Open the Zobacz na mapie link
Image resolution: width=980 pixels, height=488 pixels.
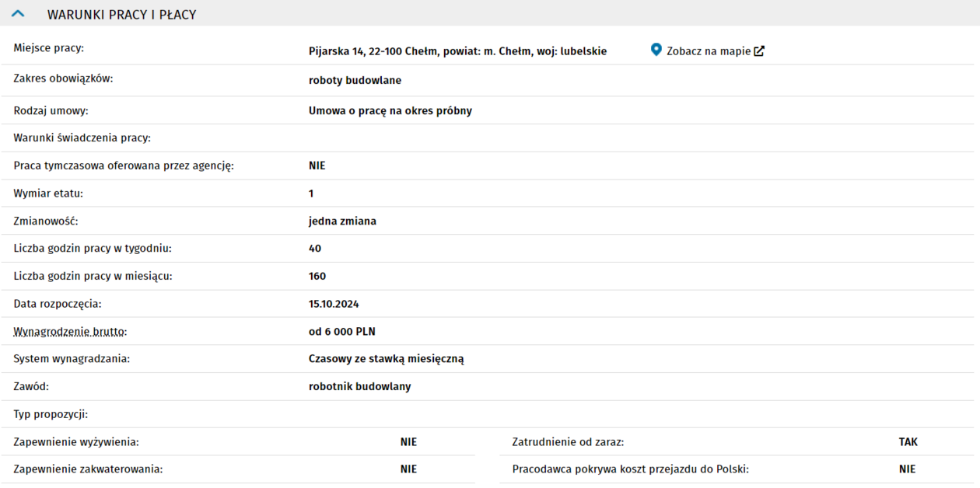pyautogui.click(x=708, y=51)
